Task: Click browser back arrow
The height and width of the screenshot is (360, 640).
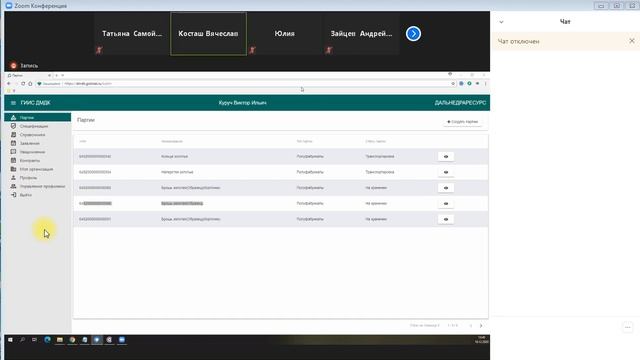Action: 9,84
